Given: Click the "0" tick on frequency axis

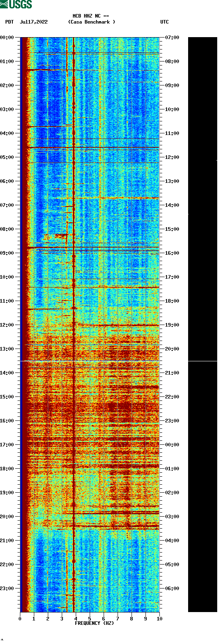Looking at the screenshot, I should (x=20, y=619).
